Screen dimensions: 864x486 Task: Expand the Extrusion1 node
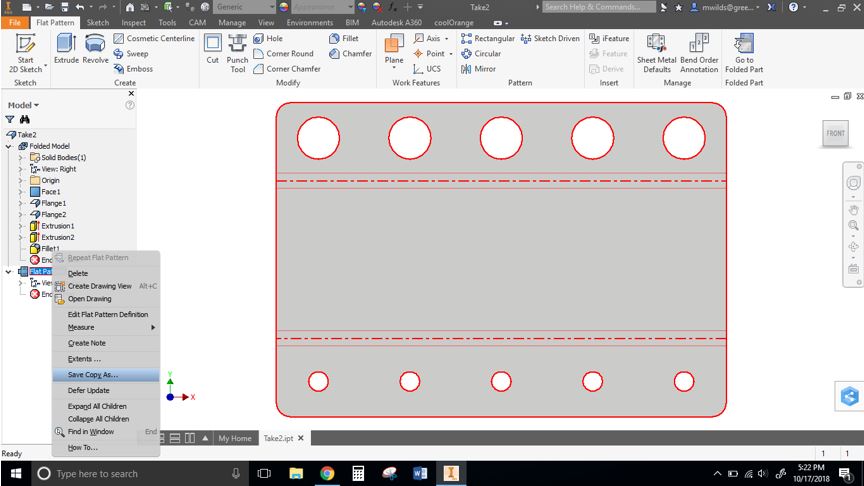(21, 226)
